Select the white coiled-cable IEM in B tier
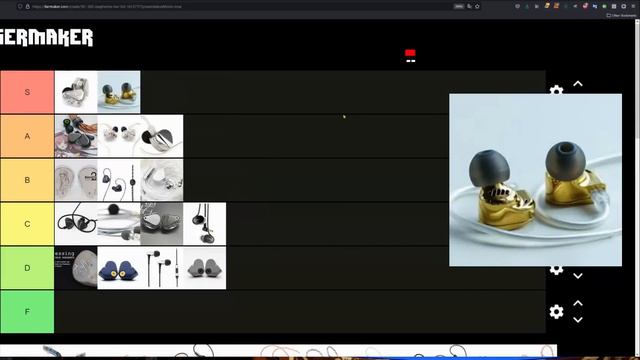 162,180
